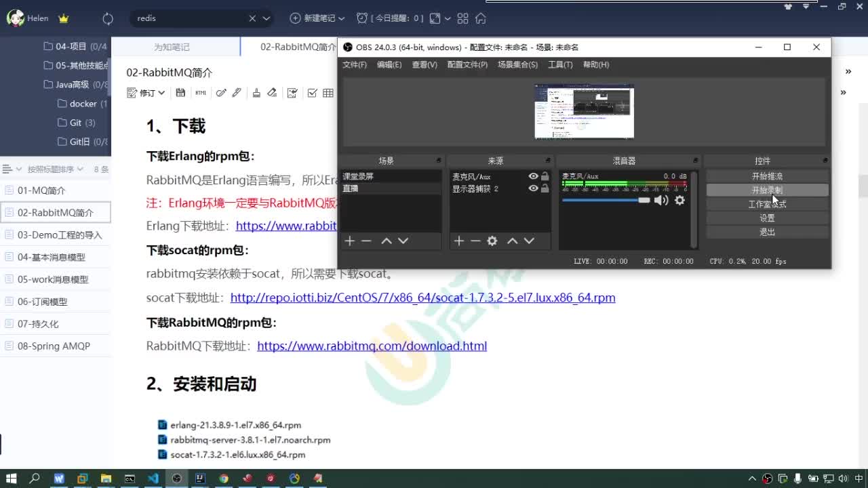Go to home icon in top bar

pos(481,18)
